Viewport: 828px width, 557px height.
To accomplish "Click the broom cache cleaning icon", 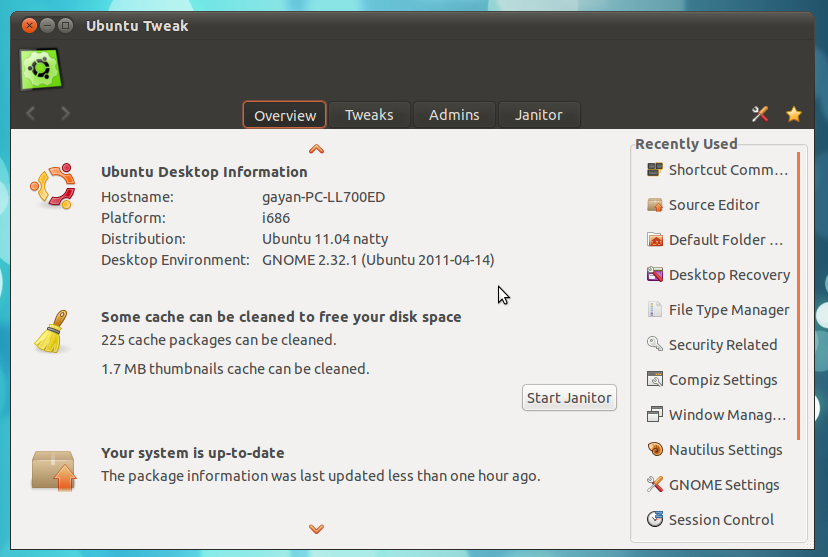I will pyautogui.click(x=52, y=331).
